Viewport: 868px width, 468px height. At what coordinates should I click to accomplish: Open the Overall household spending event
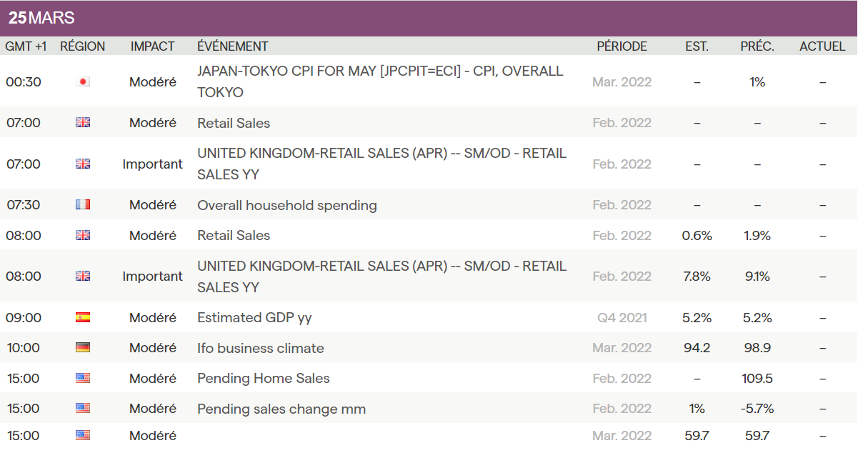pos(286,205)
